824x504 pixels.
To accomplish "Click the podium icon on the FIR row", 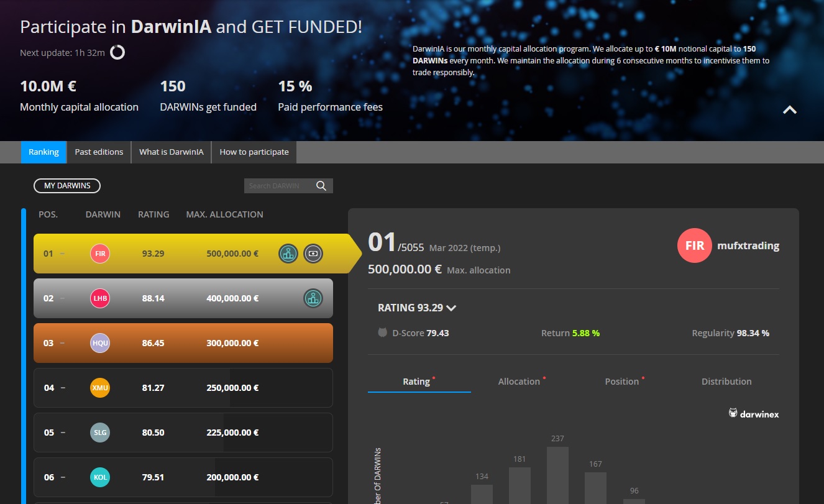I will click(x=288, y=254).
